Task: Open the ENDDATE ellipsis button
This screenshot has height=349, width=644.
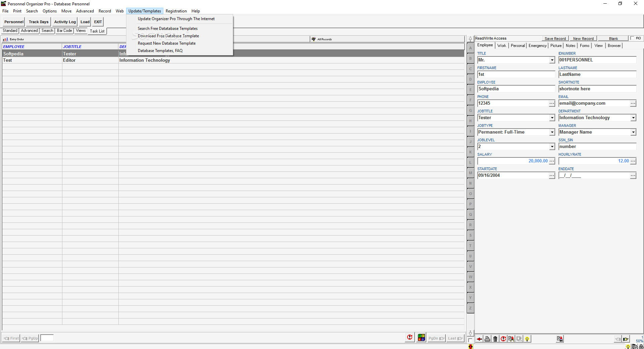Action: click(633, 176)
